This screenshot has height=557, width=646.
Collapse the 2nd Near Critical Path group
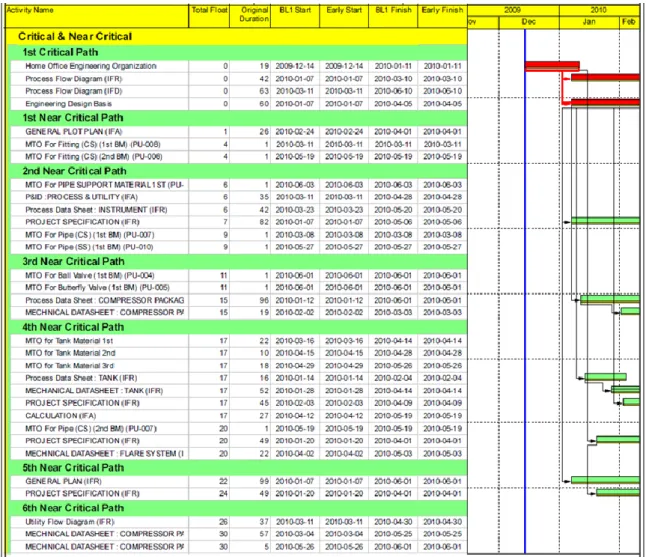point(238,171)
